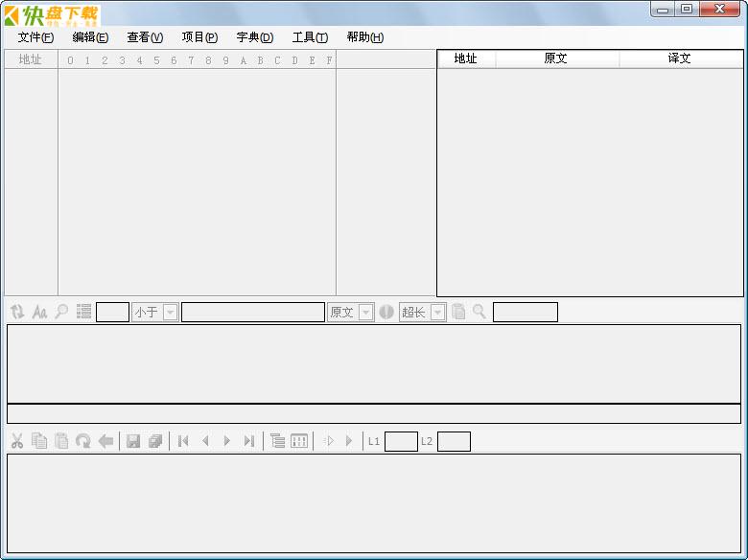The width and height of the screenshot is (748, 560).
Task: Toggle the Aa case-sensitive icon
Action: 39,312
